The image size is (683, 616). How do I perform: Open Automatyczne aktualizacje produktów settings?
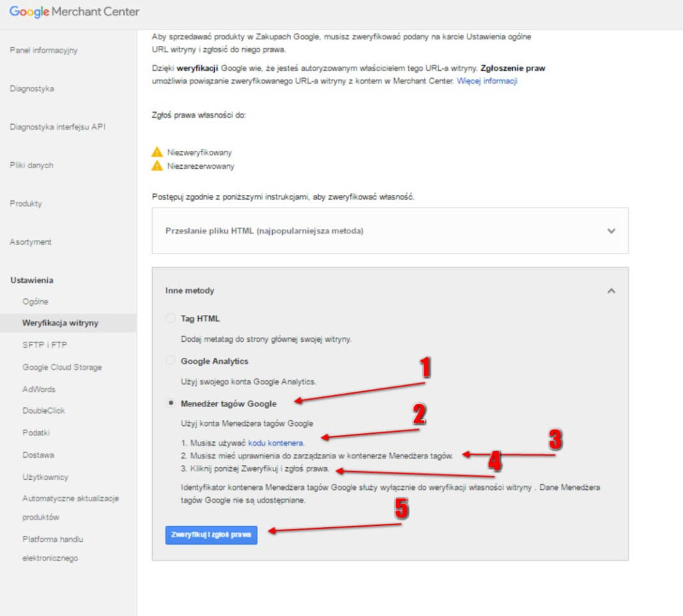tap(71, 507)
